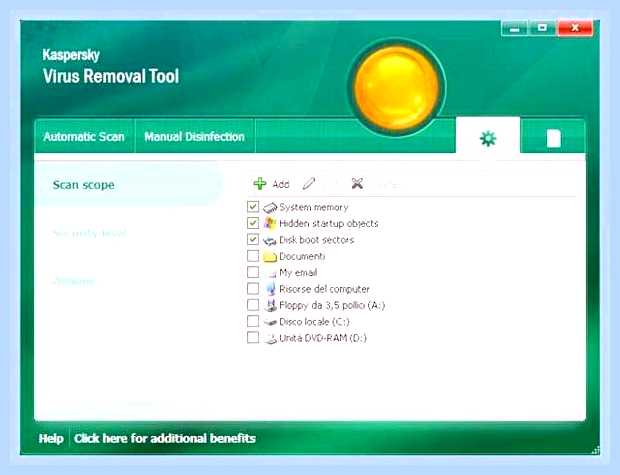Image resolution: width=620 pixels, height=475 pixels.
Task: Select Floppy da 3,5 pollici (A:) text
Action: tap(332, 305)
